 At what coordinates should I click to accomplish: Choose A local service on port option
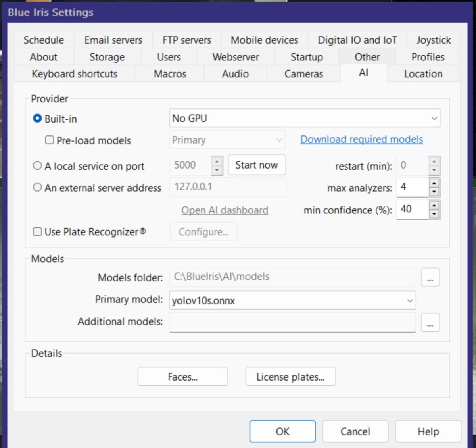(37, 165)
